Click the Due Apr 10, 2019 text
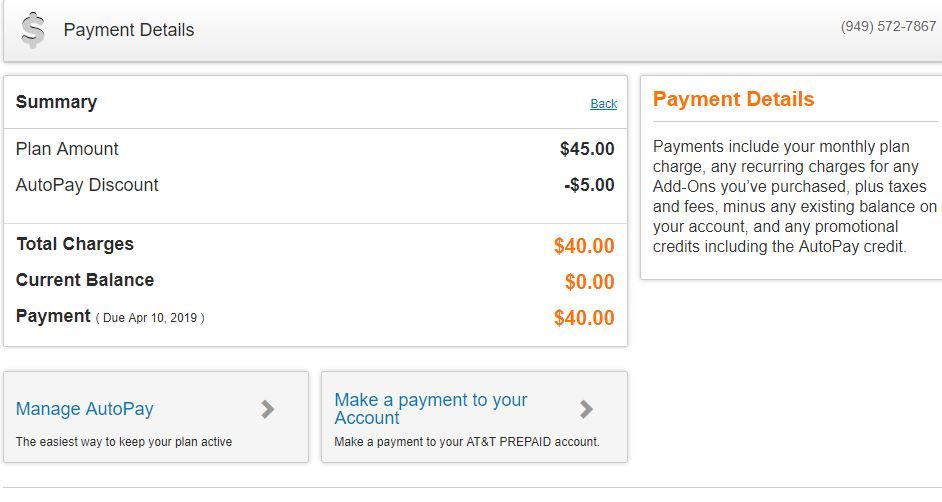Viewport: 942px width, 502px height. [150, 318]
